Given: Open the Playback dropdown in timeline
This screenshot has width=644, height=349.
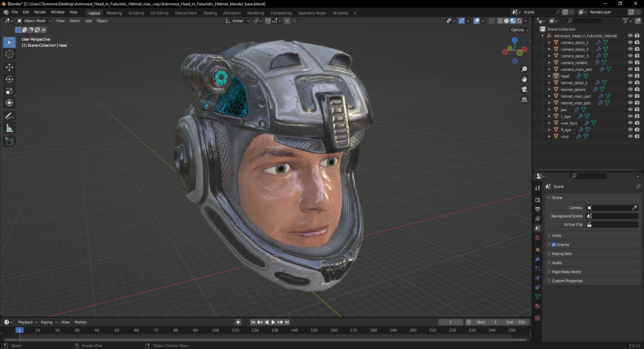Looking at the screenshot, I should (x=27, y=322).
